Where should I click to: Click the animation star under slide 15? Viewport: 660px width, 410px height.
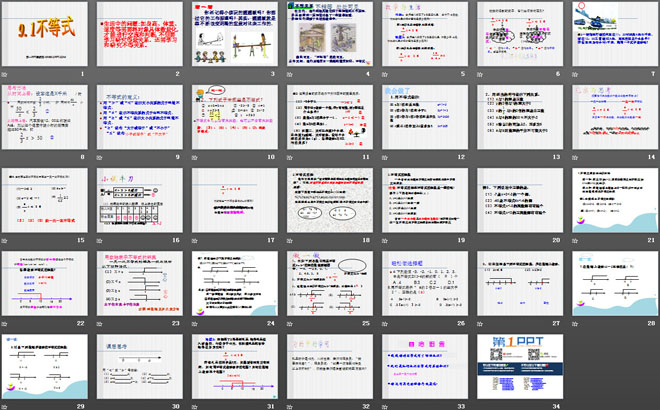coord(5,241)
